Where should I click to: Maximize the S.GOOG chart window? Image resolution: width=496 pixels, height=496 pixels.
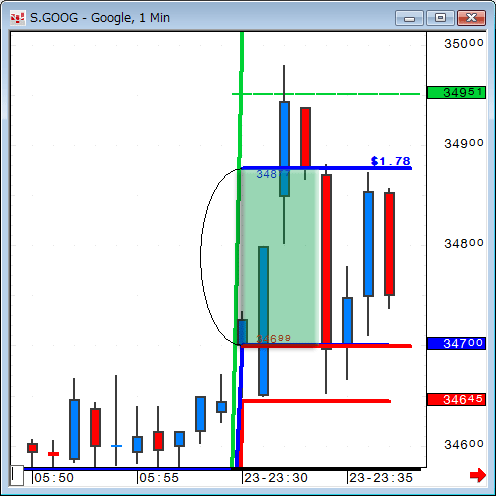[440, 18]
